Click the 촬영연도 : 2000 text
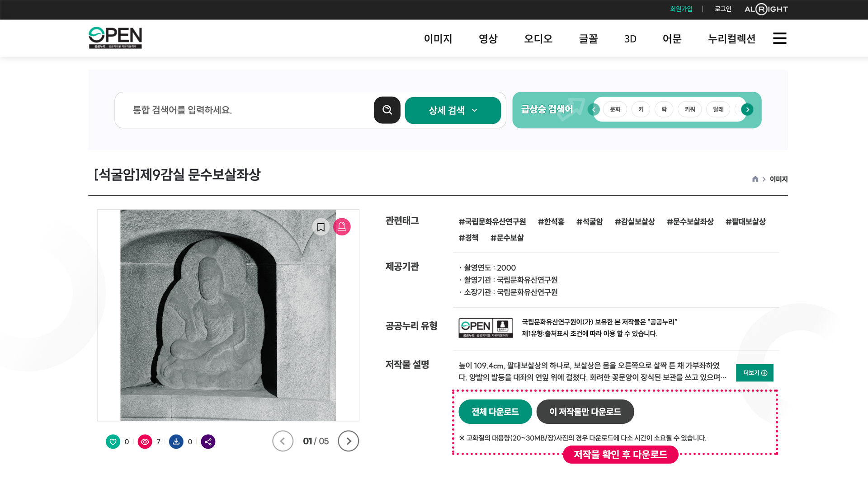 click(x=490, y=268)
